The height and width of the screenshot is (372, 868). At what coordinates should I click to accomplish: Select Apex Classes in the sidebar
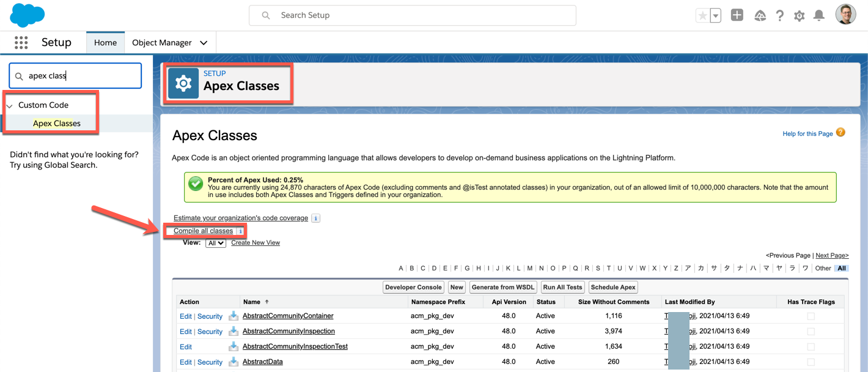click(x=56, y=123)
